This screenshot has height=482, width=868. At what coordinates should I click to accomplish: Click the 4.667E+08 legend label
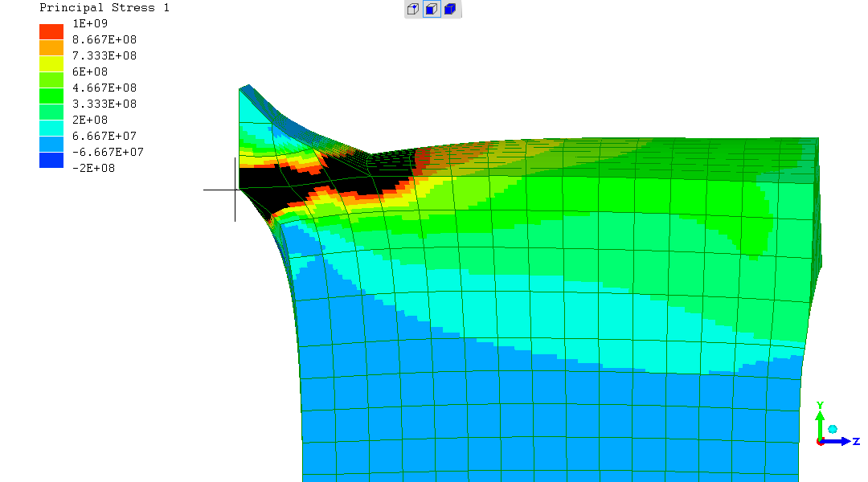[x=104, y=88]
